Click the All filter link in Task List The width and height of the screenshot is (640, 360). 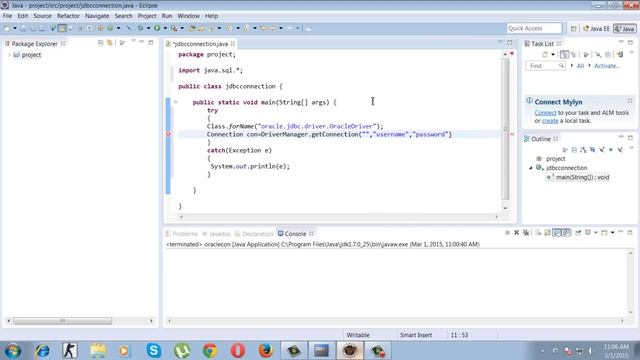[x=580, y=66]
